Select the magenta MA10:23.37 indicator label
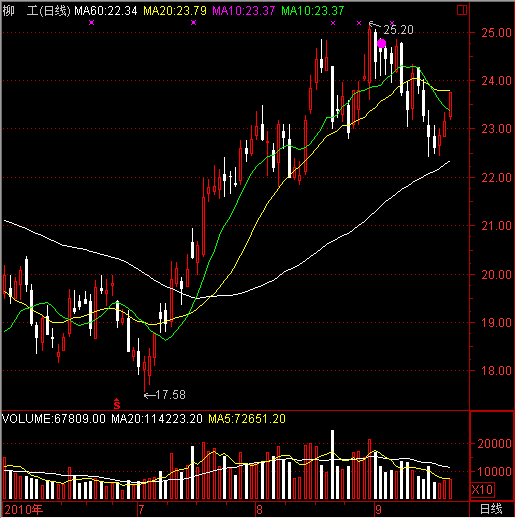Screen dimensions: 515x518 [x=244, y=11]
